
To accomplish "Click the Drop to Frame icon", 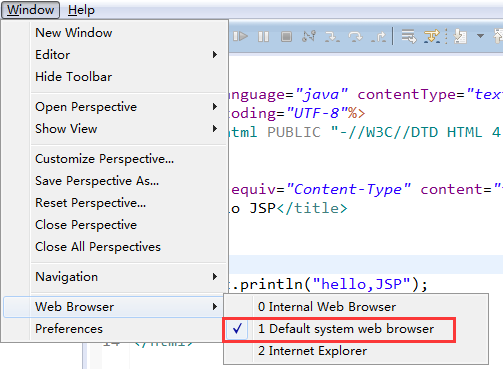I will point(409,36).
